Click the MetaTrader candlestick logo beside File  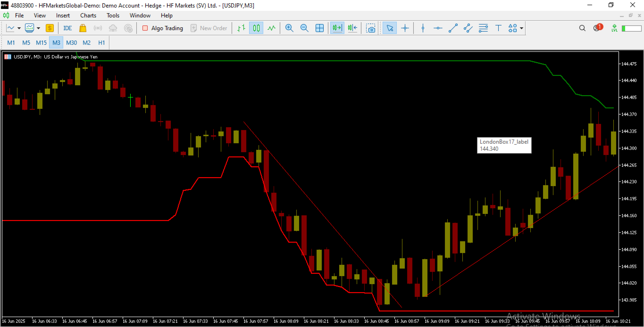tap(6, 16)
